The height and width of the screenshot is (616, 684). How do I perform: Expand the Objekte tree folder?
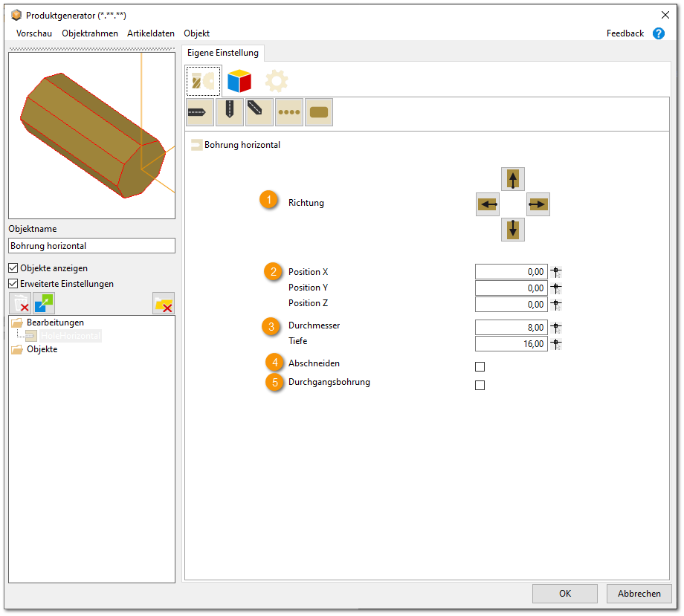pos(17,349)
